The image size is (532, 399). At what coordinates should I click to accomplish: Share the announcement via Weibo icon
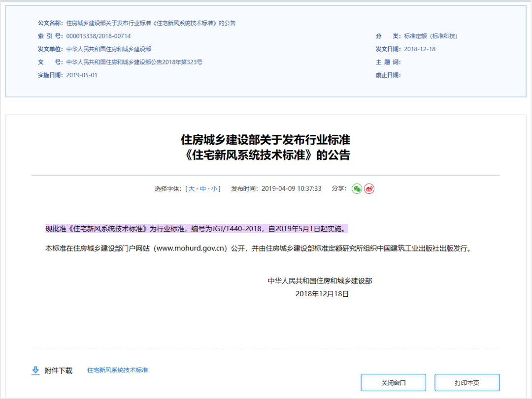(x=369, y=188)
